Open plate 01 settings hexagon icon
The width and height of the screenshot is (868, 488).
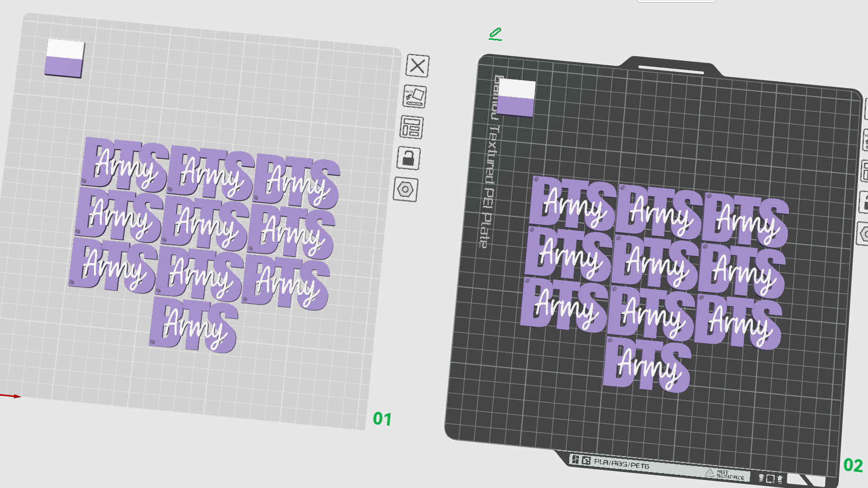(x=405, y=189)
